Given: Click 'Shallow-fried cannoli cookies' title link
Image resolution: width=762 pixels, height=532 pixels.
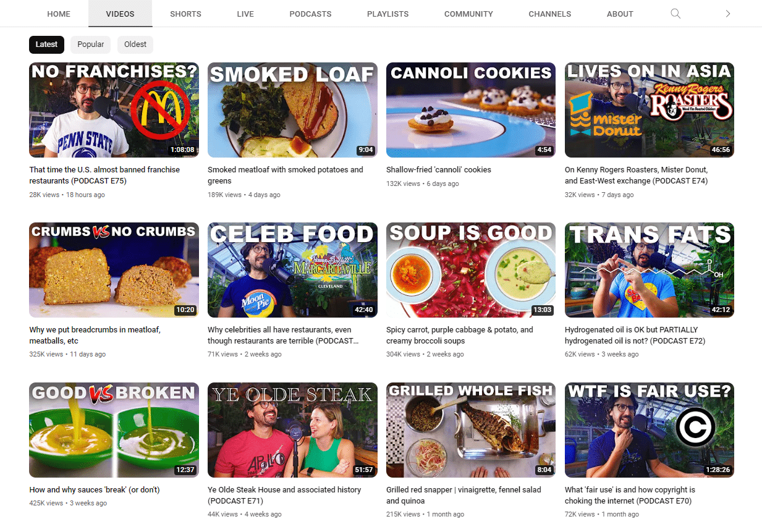Looking at the screenshot, I should coord(439,170).
